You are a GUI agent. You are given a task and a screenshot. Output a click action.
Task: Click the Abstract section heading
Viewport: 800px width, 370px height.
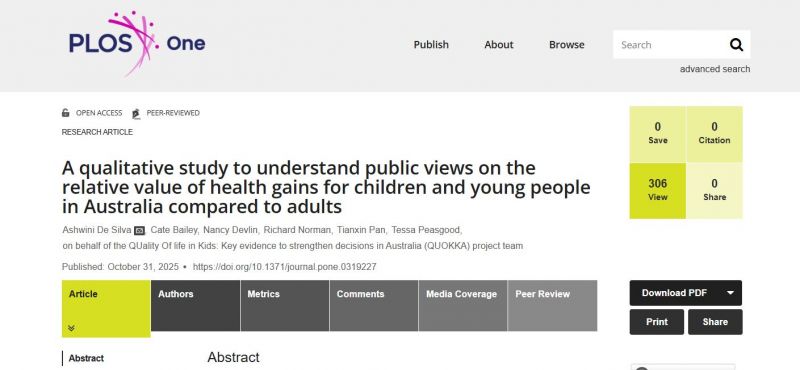[x=233, y=357]
